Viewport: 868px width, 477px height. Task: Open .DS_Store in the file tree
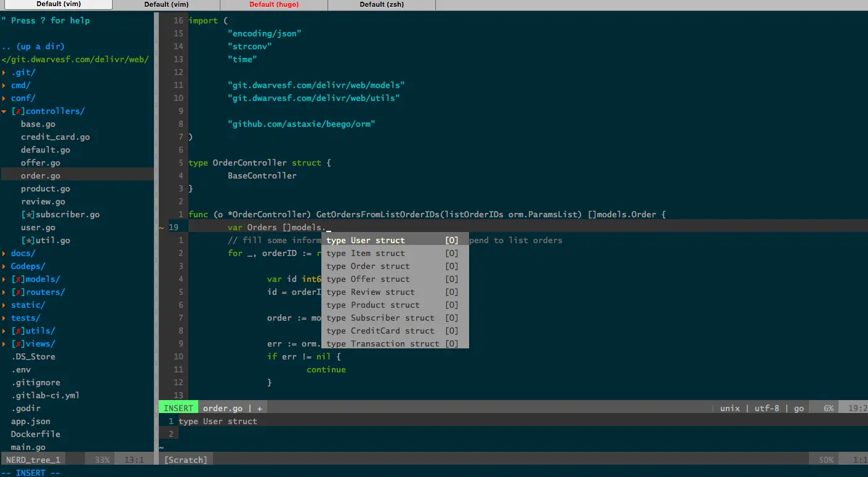point(33,357)
